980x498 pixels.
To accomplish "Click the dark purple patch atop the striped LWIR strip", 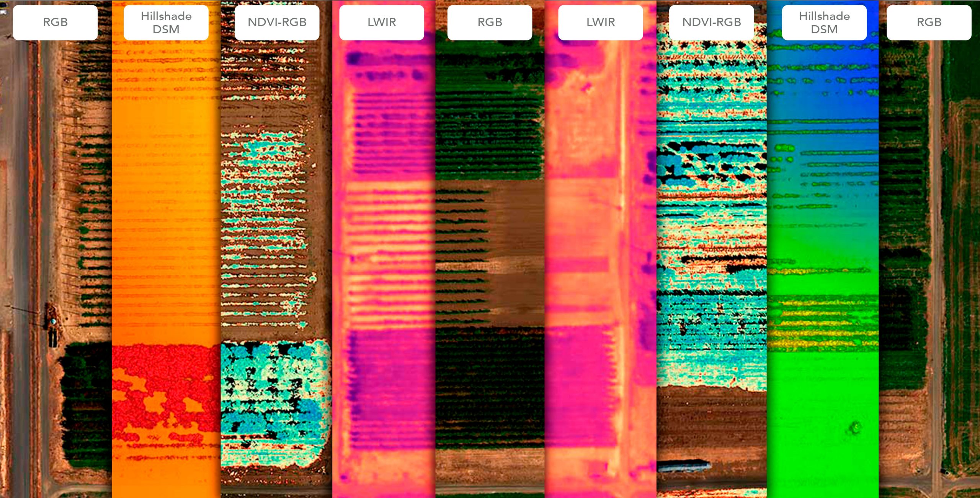I will [x=354, y=59].
